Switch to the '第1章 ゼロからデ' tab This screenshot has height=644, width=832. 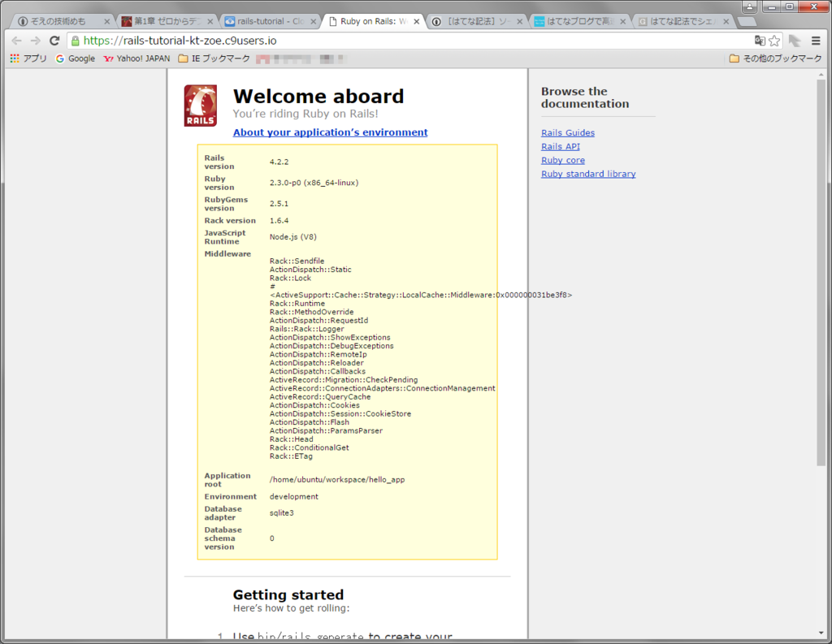pyautogui.click(x=164, y=22)
